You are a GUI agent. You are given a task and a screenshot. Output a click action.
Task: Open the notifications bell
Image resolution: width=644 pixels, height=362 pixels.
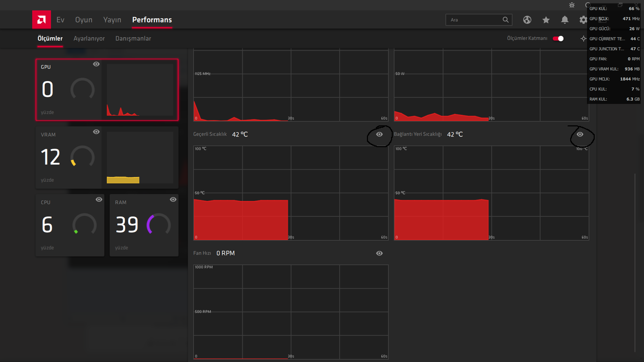[565, 20]
